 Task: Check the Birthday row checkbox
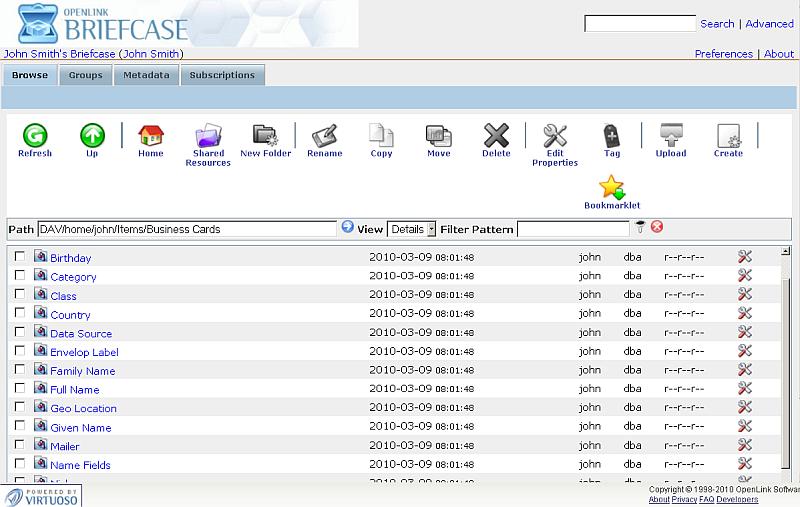tap(20, 257)
